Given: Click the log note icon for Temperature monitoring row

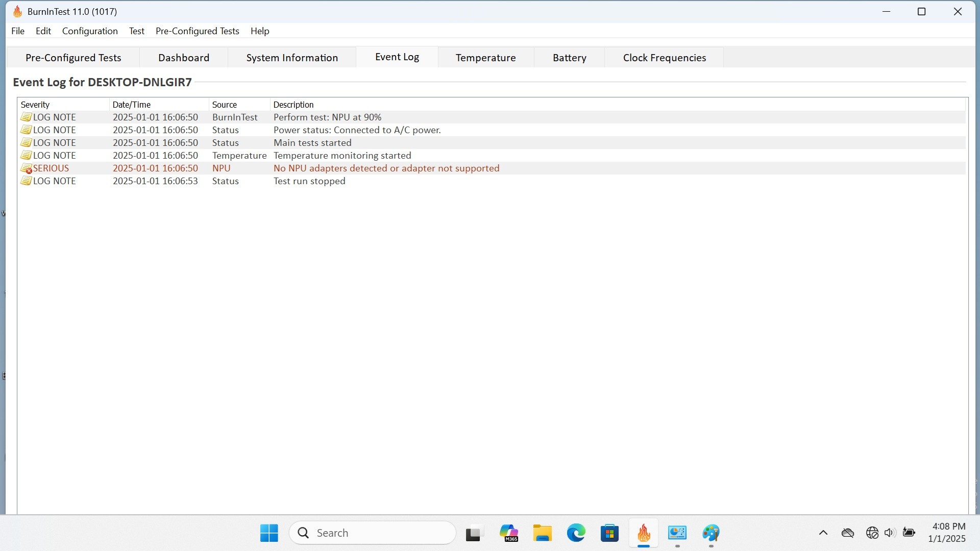Looking at the screenshot, I should coord(26,156).
